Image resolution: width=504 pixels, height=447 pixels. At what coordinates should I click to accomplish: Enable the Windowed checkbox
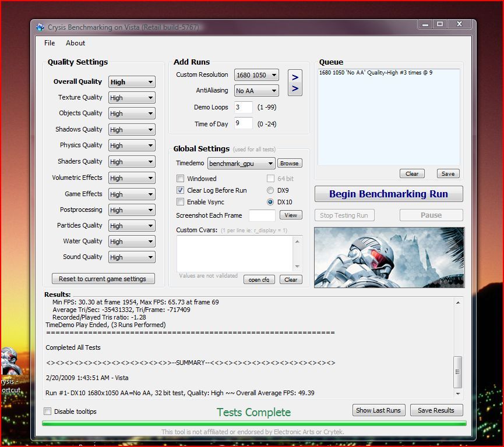[x=180, y=179]
